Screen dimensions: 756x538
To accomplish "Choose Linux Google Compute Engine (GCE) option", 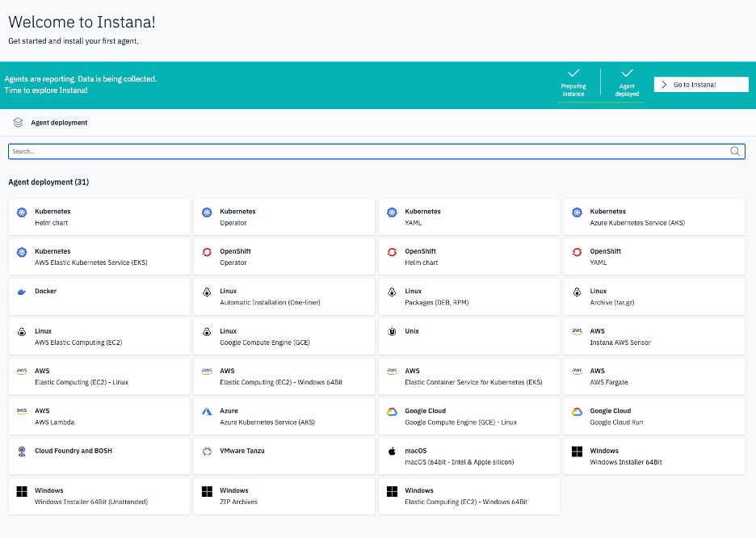I will tap(284, 337).
